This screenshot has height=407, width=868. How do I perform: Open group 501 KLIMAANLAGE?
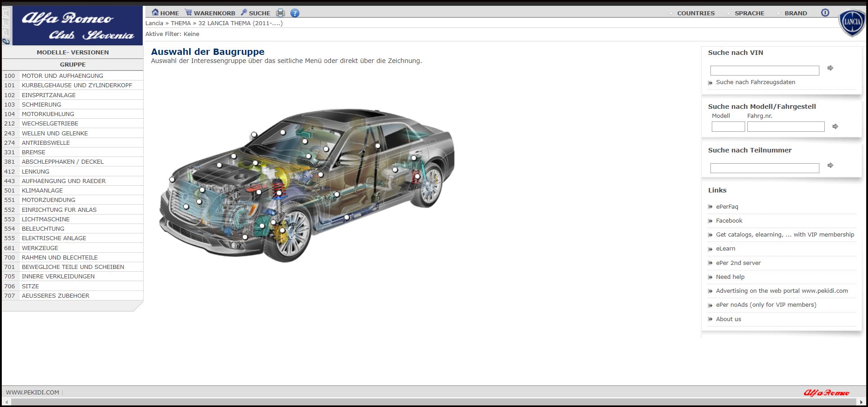point(42,191)
